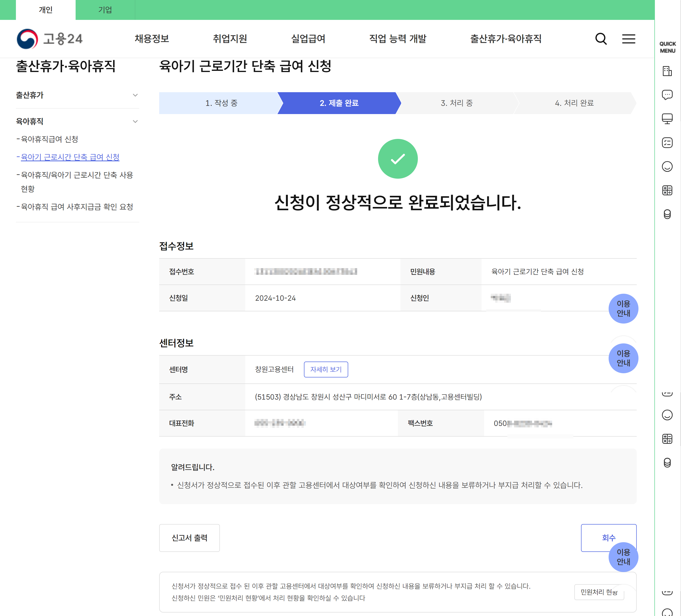Open the 직업 능력 개발 menu
Image resolution: width=681 pixels, height=616 pixels.
click(398, 39)
